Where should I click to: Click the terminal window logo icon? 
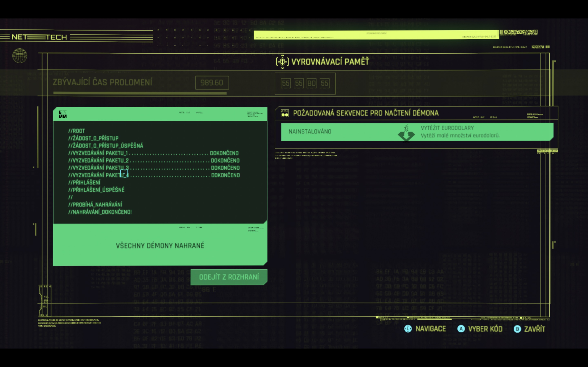(x=63, y=114)
